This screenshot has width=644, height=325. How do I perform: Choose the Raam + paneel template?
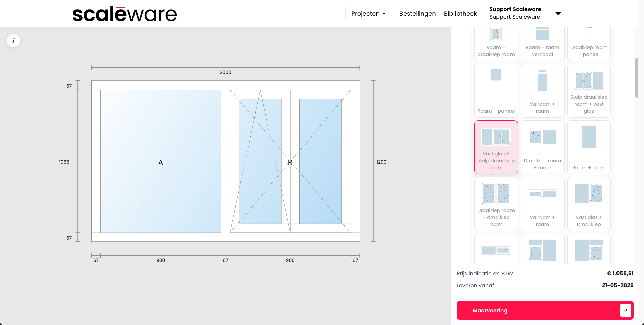pyautogui.click(x=496, y=91)
